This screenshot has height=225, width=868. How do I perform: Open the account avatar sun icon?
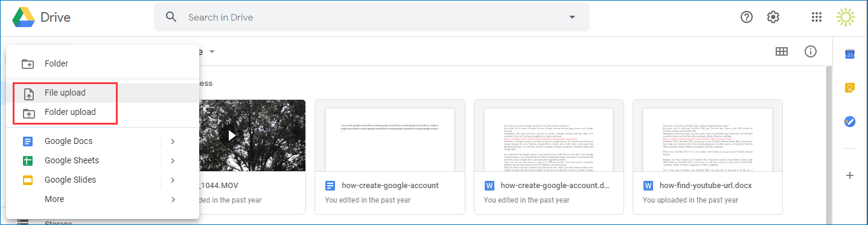click(x=846, y=18)
